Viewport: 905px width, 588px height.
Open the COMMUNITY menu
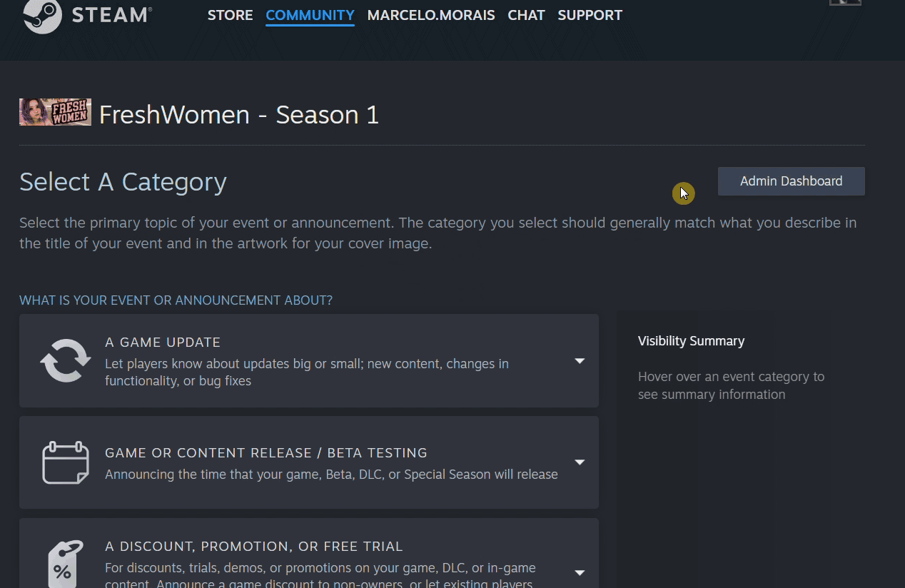[x=310, y=15]
